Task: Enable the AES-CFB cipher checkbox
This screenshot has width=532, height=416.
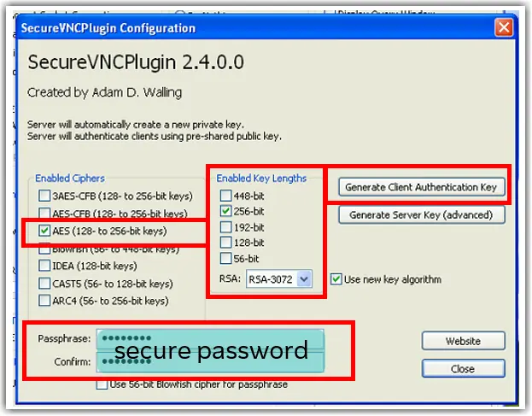Action: coord(44,213)
